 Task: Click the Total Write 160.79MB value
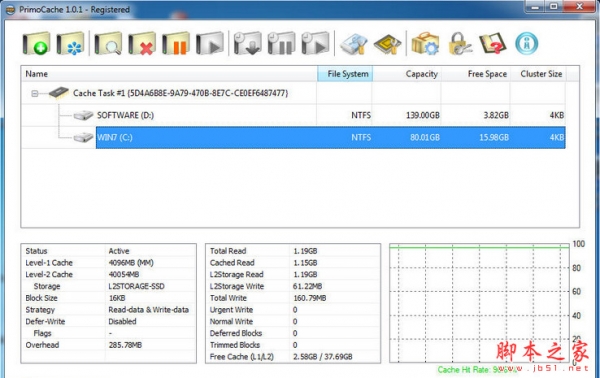pyautogui.click(x=310, y=298)
